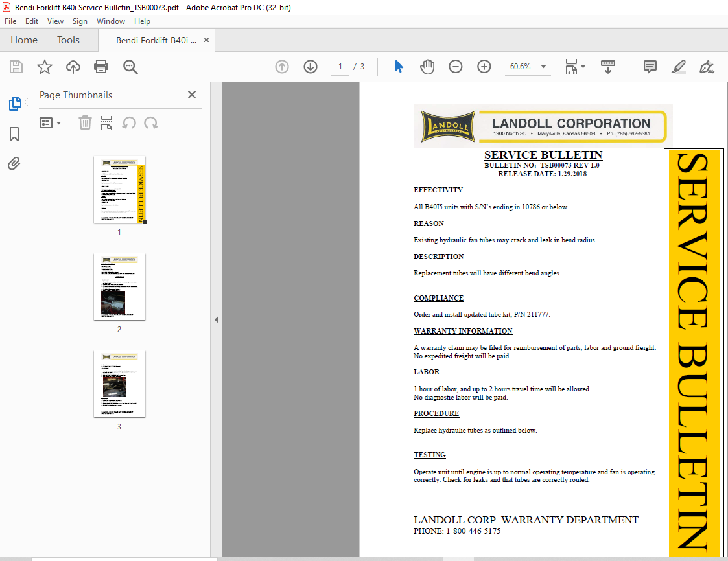Add a comment with speech bubble icon

(x=650, y=67)
